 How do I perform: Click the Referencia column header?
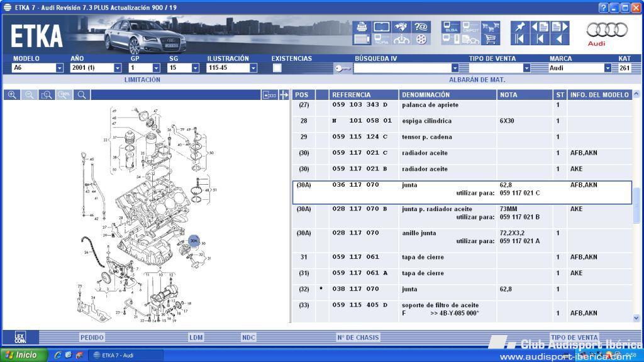pyautogui.click(x=364, y=95)
